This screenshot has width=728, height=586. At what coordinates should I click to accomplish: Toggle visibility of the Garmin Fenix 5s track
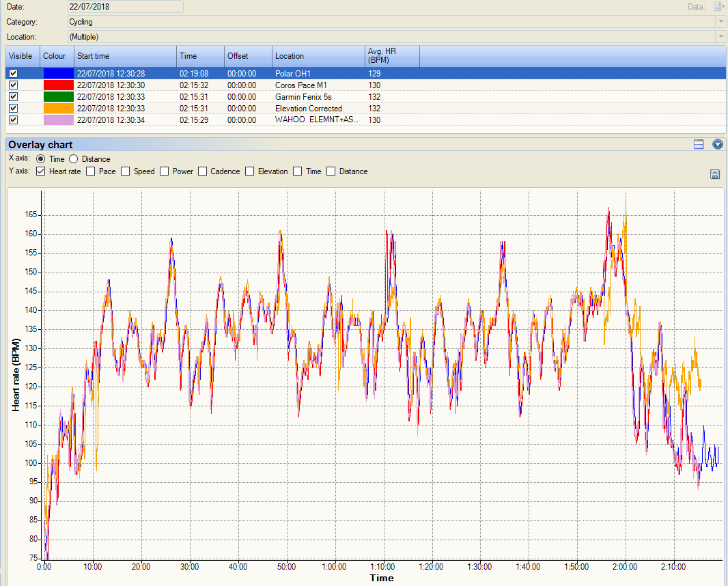point(14,97)
